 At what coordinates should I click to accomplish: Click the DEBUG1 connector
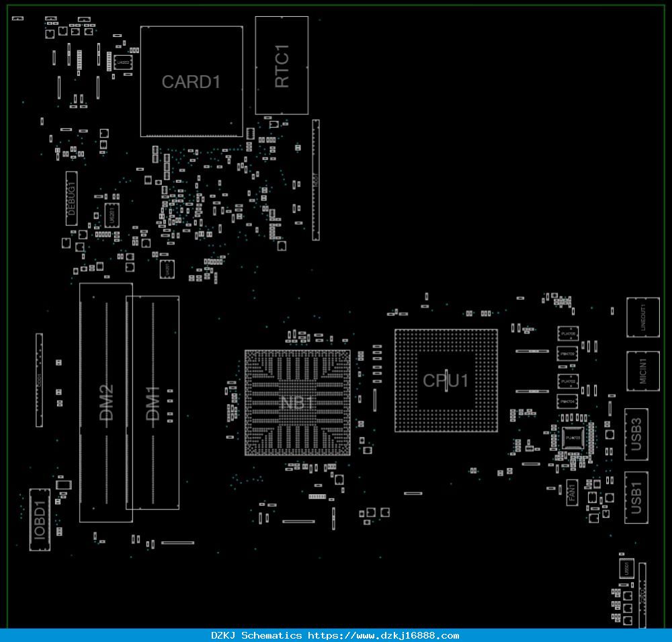72,198
